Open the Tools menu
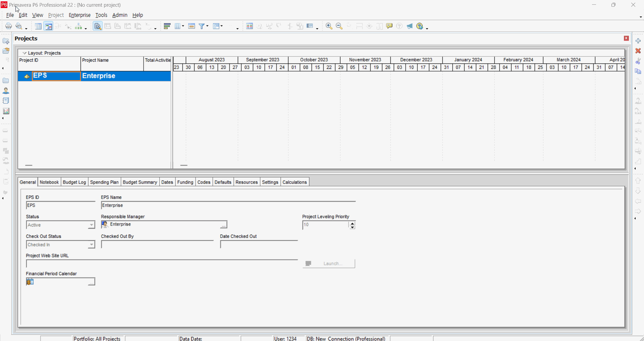 coord(101,15)
